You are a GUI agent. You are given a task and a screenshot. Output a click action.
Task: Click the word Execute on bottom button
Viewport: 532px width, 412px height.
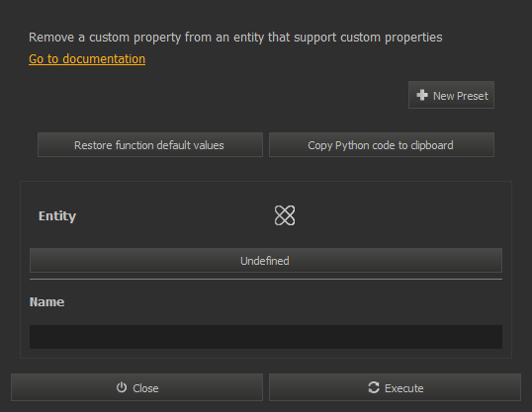tap(404, 388)
